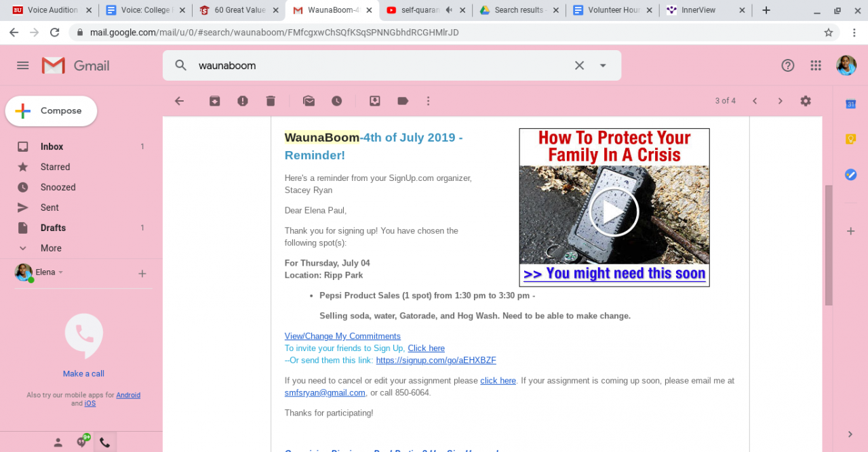
Task: Open Elena's hangouts status dropdown
Action: (50, 272)
